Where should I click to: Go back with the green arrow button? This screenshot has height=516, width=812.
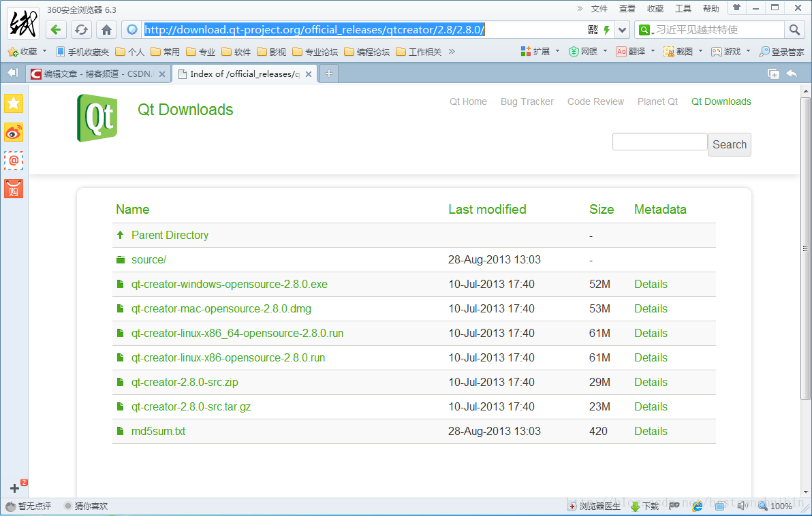click(56, 29)
